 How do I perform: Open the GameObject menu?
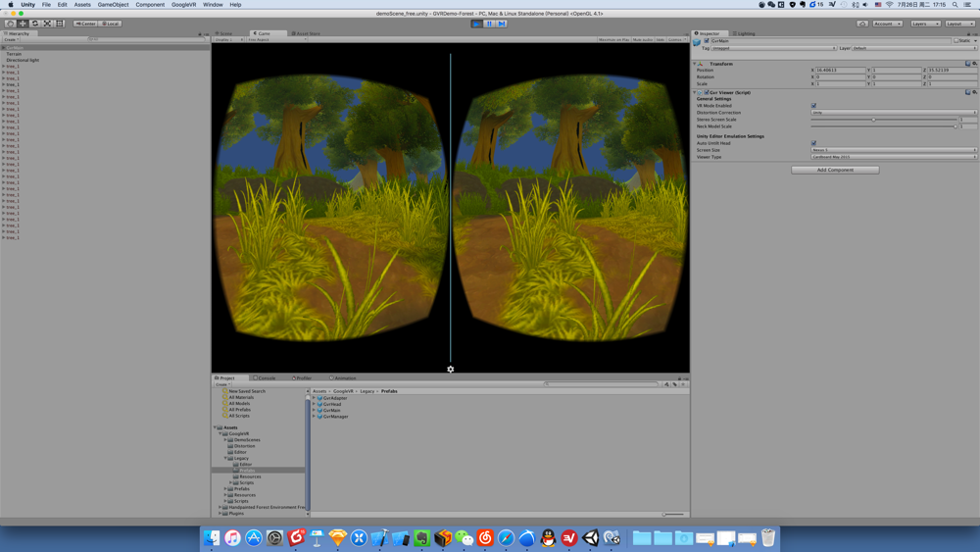point(113,4)
